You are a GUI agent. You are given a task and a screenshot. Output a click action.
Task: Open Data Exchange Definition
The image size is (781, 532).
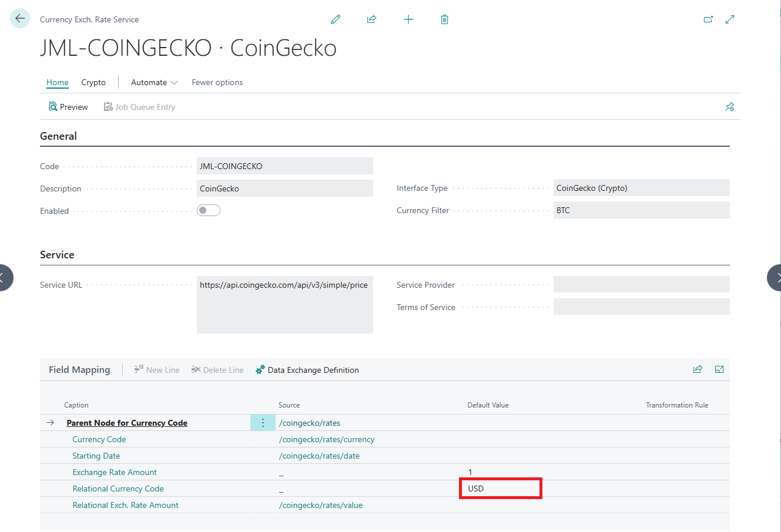307,370
